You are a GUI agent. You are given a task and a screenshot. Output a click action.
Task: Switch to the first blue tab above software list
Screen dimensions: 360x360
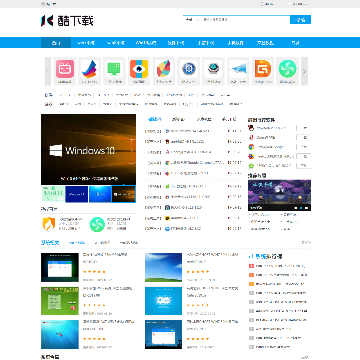tap(155, 119)
